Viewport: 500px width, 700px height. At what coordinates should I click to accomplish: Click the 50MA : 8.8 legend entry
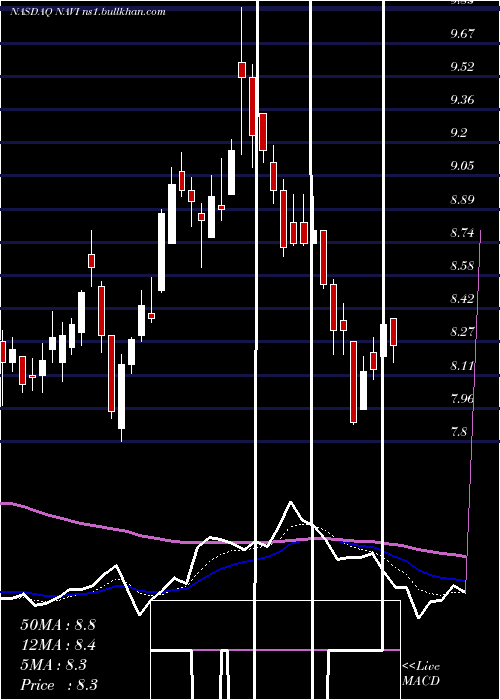(x=58, y=625)
